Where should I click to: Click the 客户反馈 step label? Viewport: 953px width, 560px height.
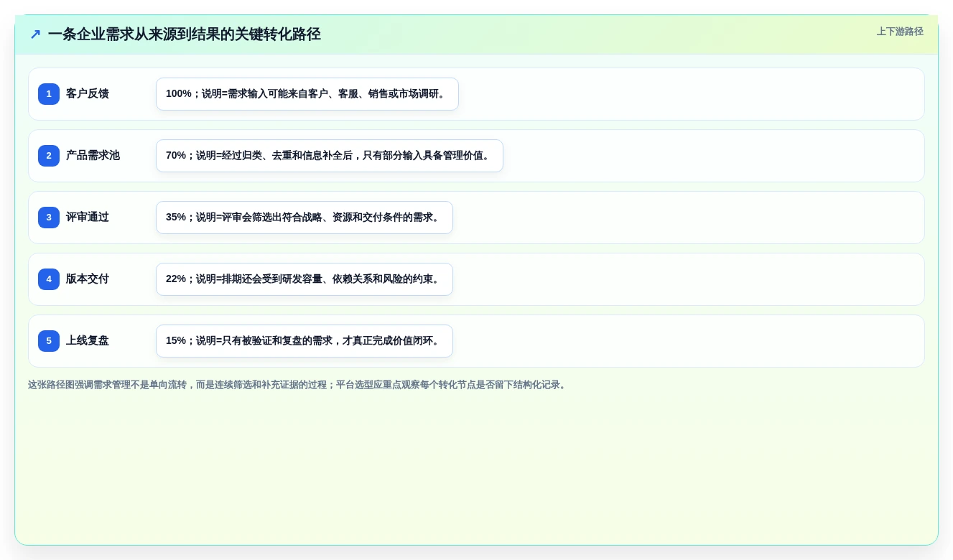[88, 94]
